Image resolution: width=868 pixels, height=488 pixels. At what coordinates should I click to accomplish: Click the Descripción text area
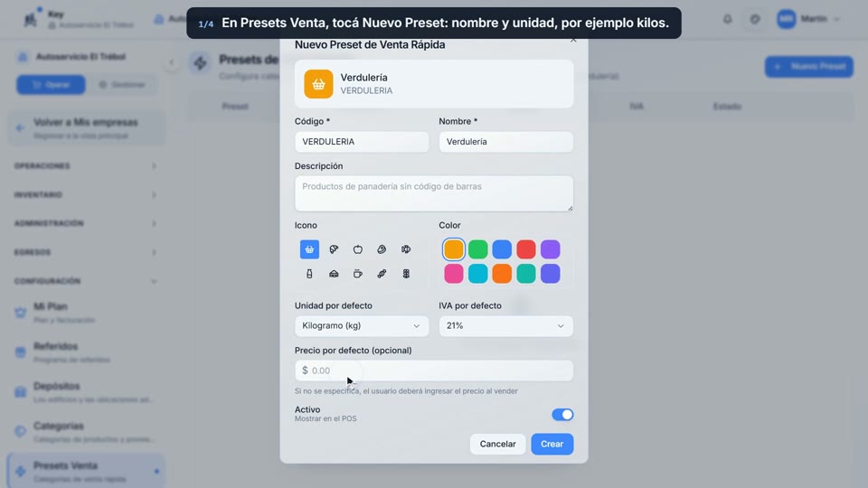point(434,193)
